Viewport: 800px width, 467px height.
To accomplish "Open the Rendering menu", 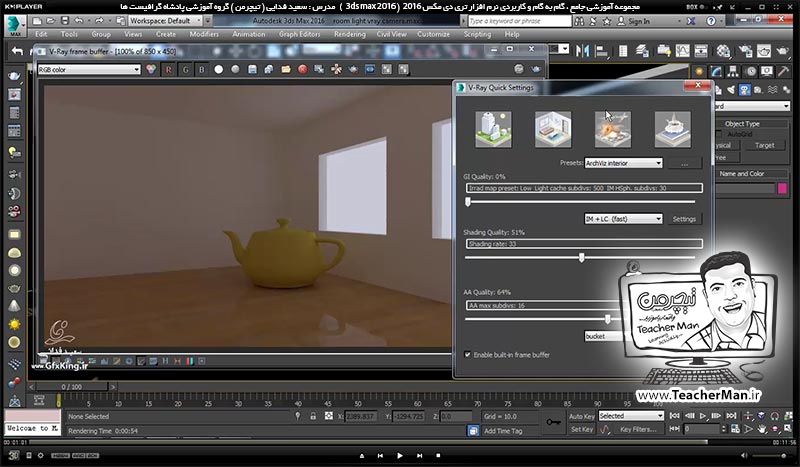I will point(349,34).
